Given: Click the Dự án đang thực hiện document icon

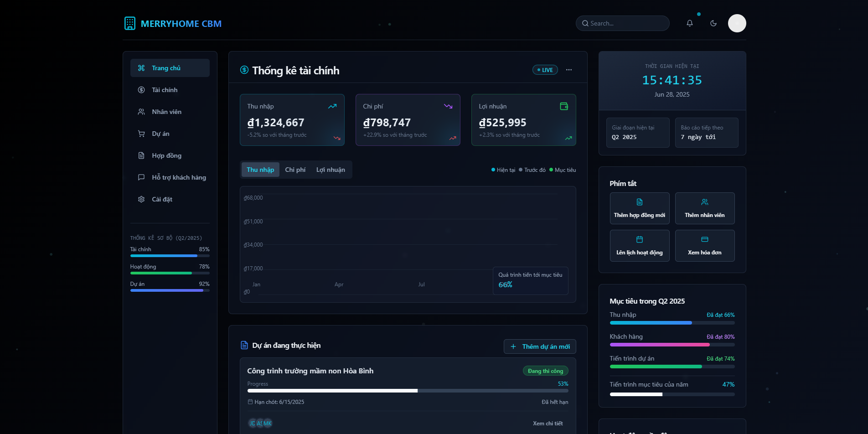Looking at the screenshot, I should pyautogui.click(x=244, y=345).
